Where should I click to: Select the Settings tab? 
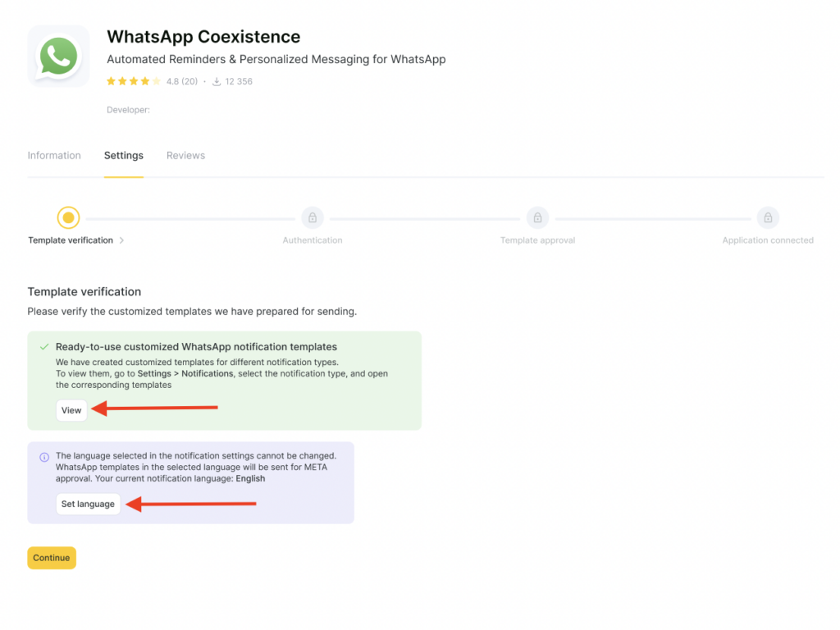[x=124, y=155]
